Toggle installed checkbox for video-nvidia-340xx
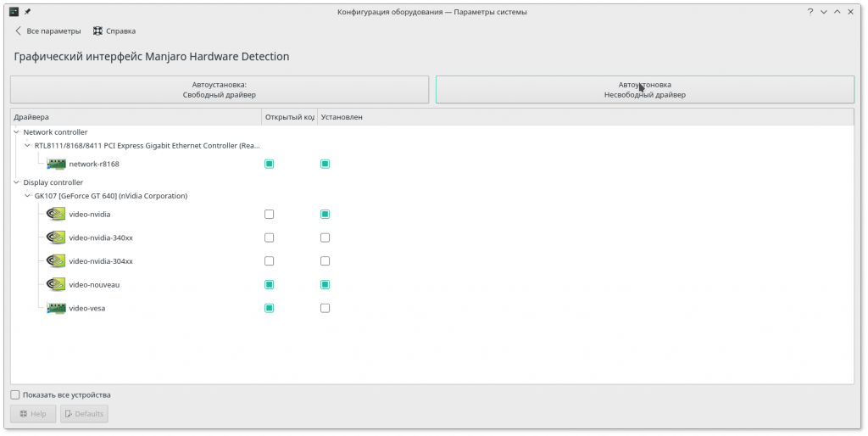This screenshot has width=868, height=436. [325, 238]
